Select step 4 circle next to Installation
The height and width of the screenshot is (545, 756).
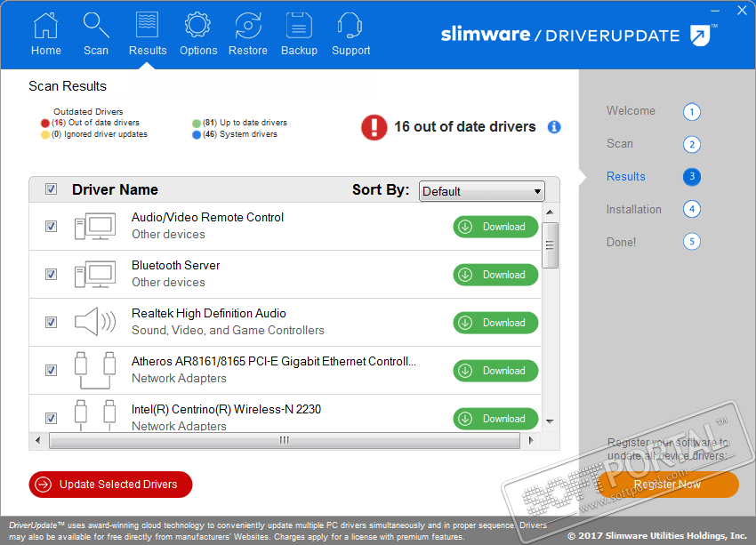pyautogui.click(x=691, y=209)
